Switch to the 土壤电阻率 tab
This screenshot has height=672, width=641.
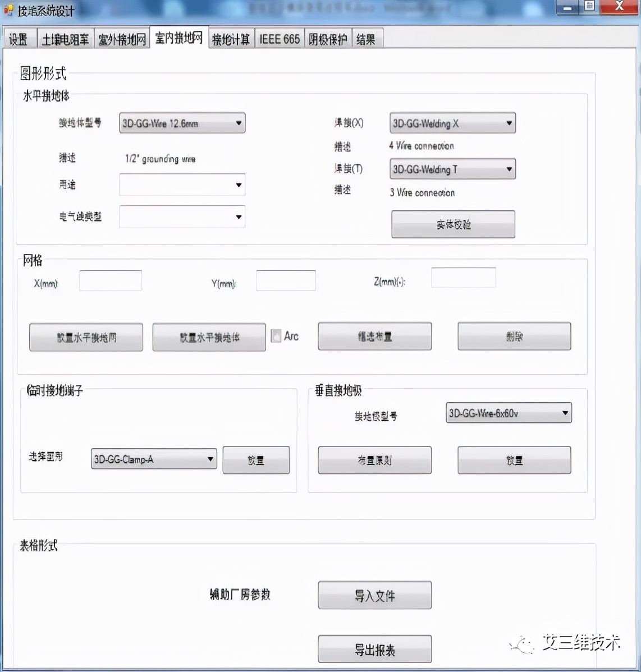coord(65,38)
